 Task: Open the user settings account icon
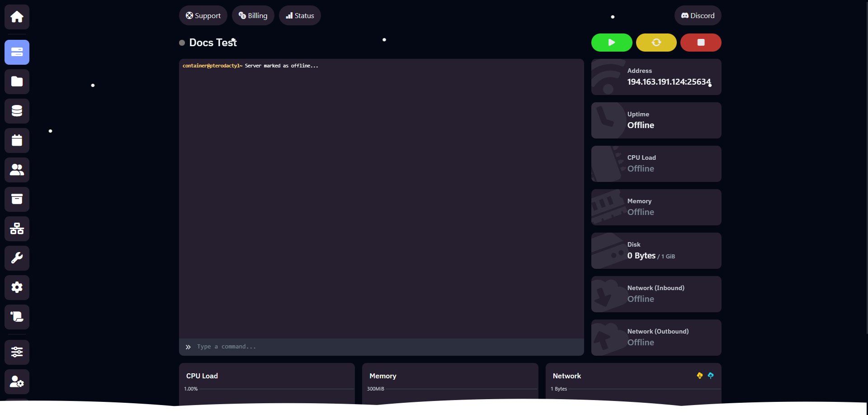(17, 382)
